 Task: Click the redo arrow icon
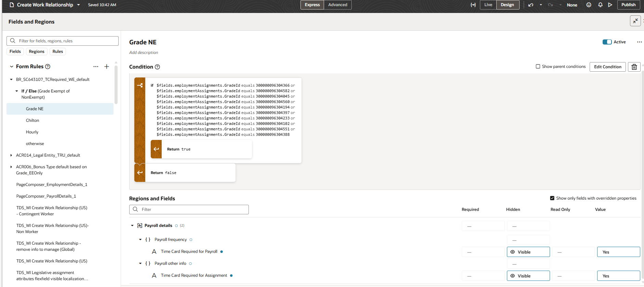(550, 5)
